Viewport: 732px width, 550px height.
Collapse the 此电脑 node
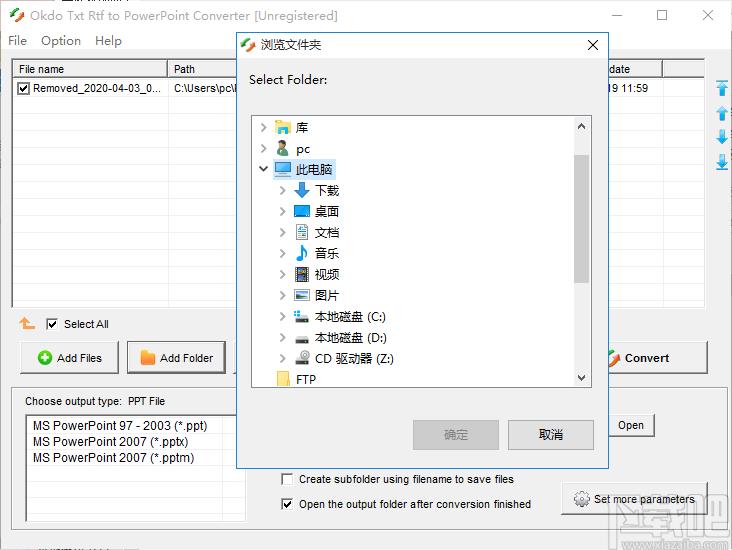(x=264, y=169)
